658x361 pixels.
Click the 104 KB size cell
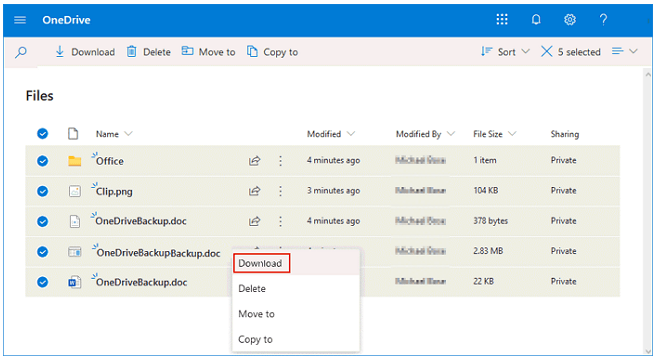[x=486, y=191]
